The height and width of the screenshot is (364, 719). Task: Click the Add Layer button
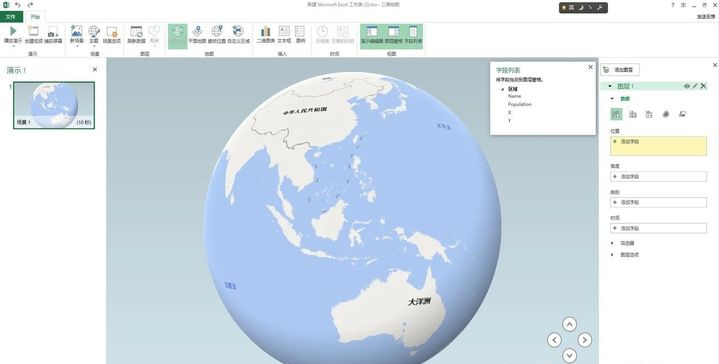(620, 70)
